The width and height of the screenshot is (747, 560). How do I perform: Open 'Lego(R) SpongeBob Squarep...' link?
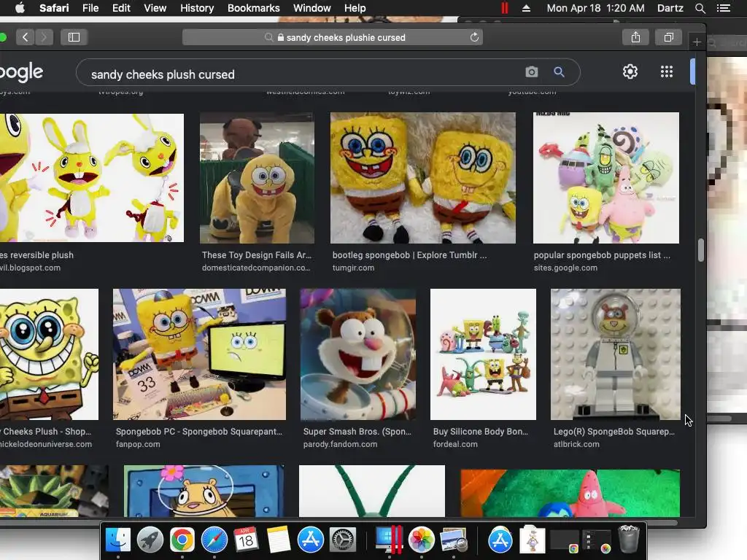tap(614, 432)
